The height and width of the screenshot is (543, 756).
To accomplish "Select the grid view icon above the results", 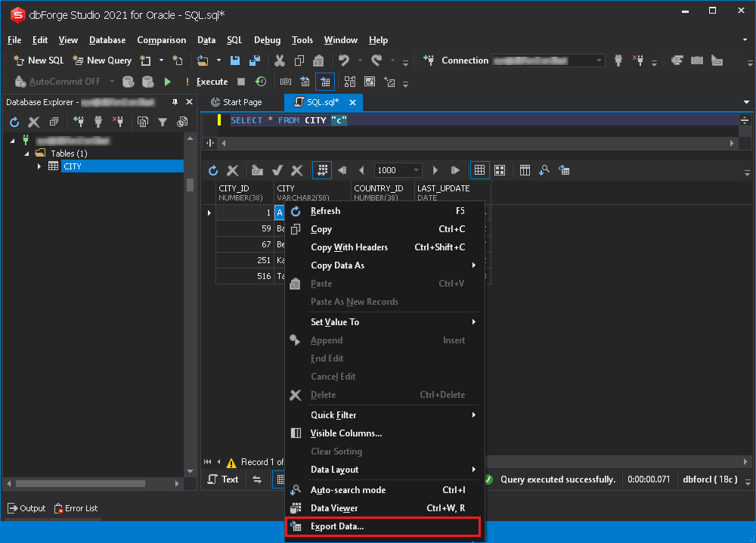I will pos(479,169).
